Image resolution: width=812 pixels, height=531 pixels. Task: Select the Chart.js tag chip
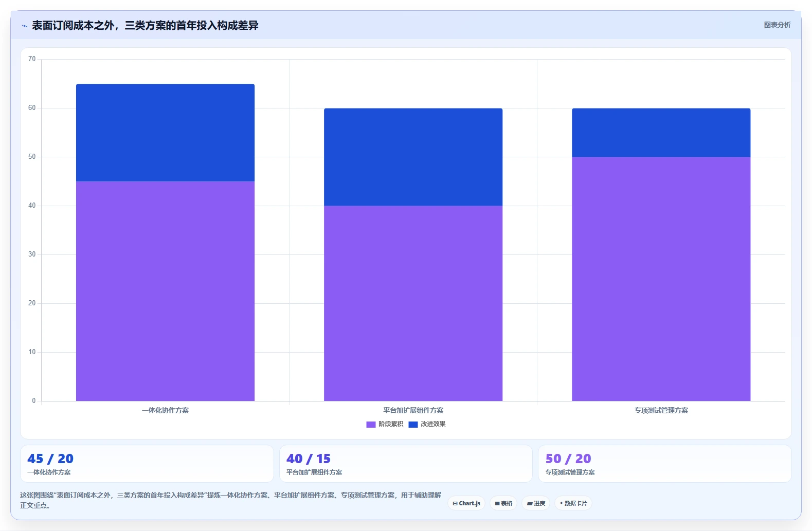pos(466,503)
